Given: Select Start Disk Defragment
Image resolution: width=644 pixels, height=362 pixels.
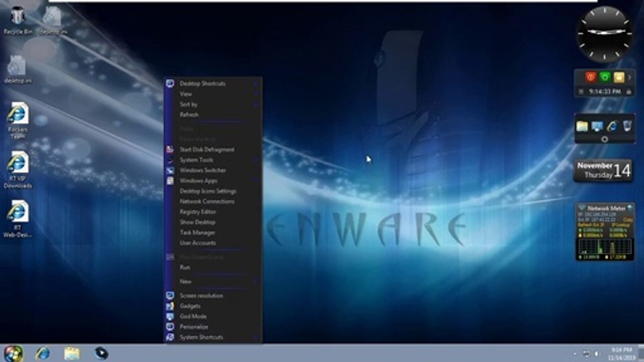Looking at the screenshot, I should pos(213,149).
